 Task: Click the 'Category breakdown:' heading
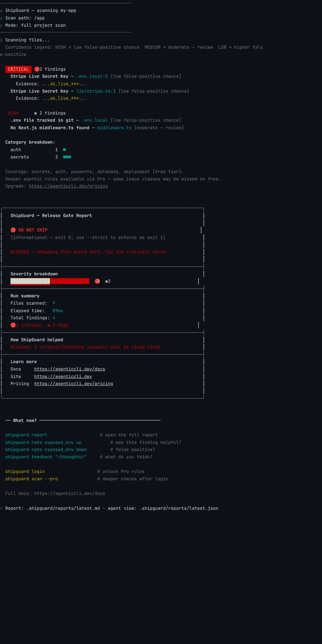click(x=30, y=142)
